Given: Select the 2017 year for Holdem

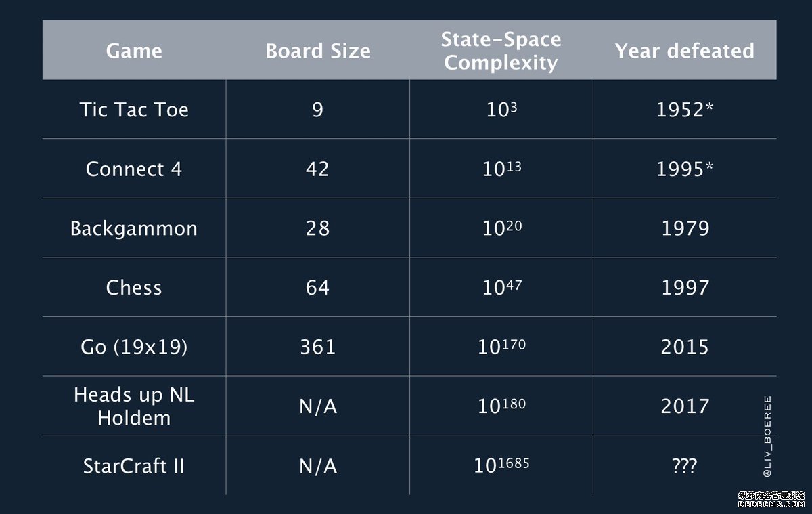Looking at the screenshot, I should click(x=685, y=406).
